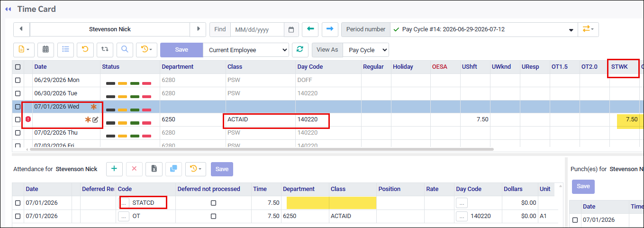644x228 pixels.
Task: Open the Current Employee dropdown
Action: pos(246,49)
